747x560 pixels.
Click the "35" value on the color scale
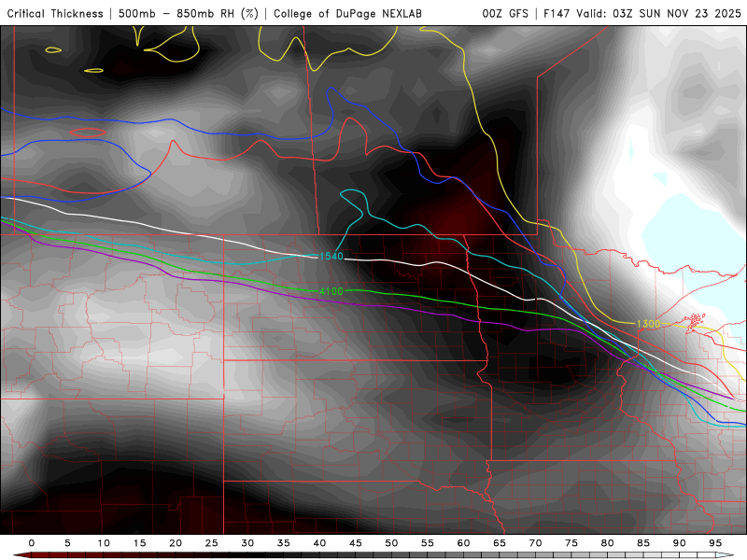coord(284,543)
